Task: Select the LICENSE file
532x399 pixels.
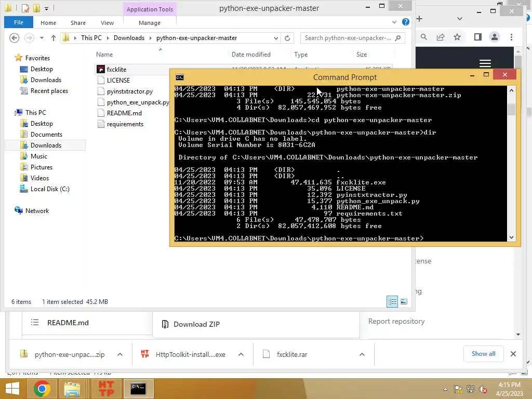Action: pyautogui.click(x=118, y=80)
